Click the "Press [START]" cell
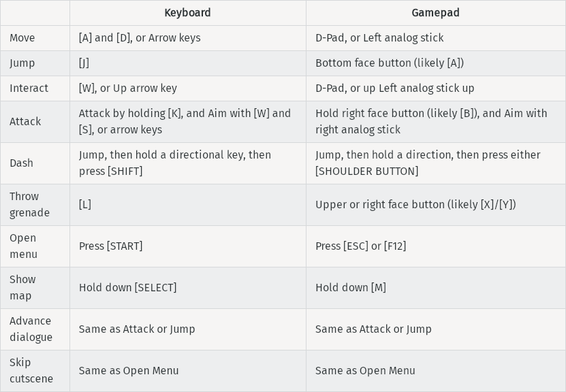The width and height of the screenshot is (566, 392). pos(111,246)
